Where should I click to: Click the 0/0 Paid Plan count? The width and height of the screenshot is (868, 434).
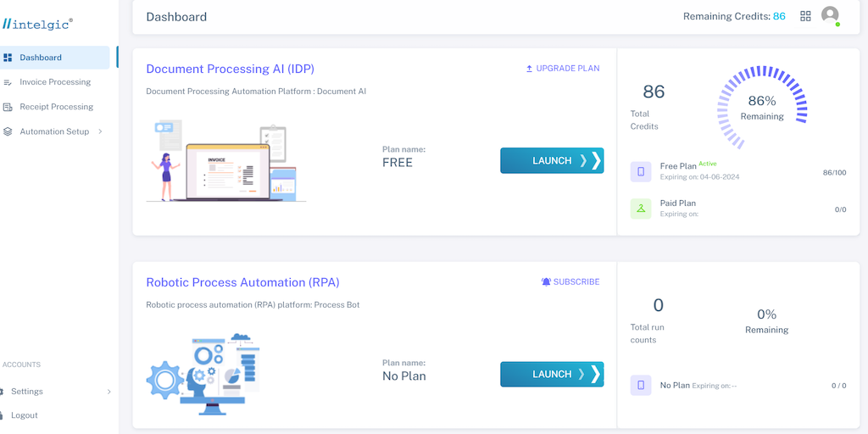pos(840,210)
